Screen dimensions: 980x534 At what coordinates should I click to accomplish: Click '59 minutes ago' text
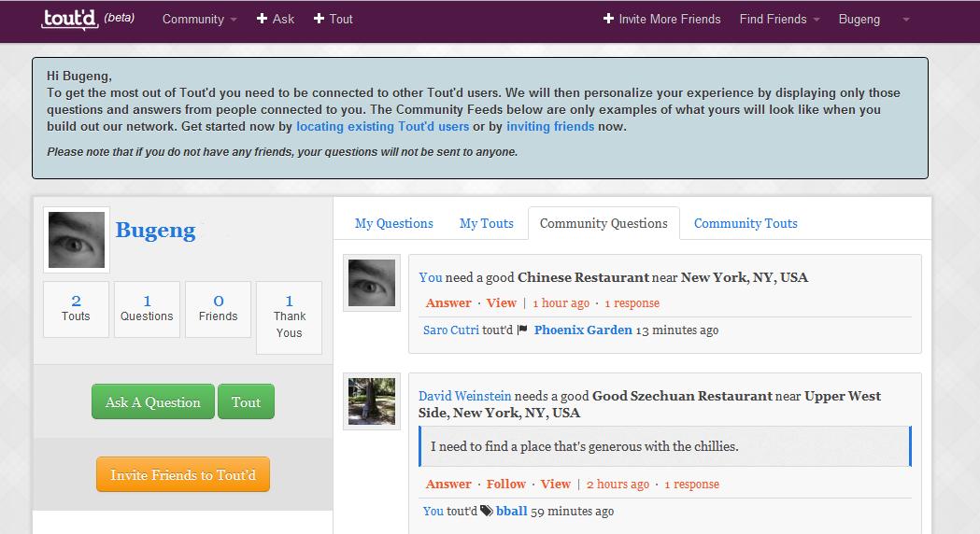(x=573, y=511)
